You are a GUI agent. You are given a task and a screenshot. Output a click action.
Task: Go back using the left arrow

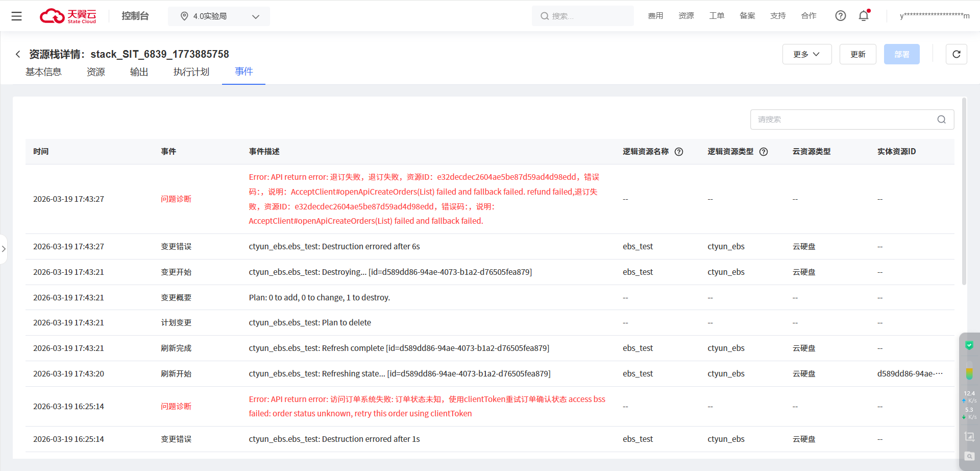(18, 54)
